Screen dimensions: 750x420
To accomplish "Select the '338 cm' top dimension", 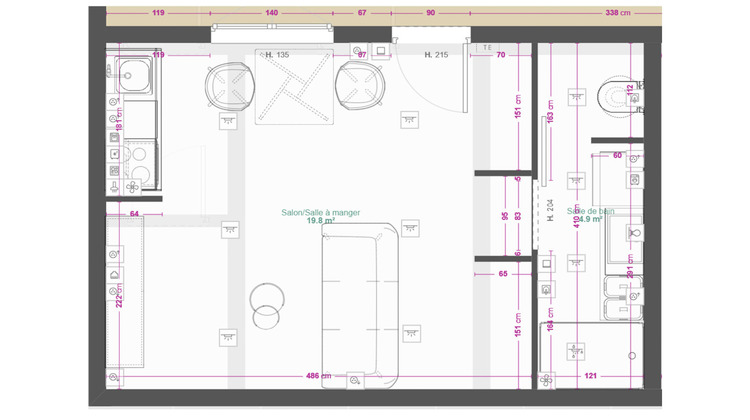I will tap(618, 13).
